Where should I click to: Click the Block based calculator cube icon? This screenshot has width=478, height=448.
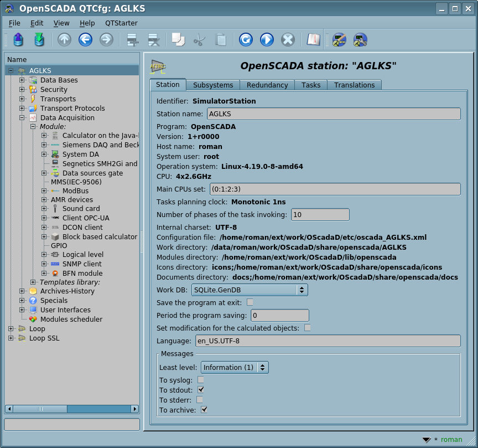[55, 237]
